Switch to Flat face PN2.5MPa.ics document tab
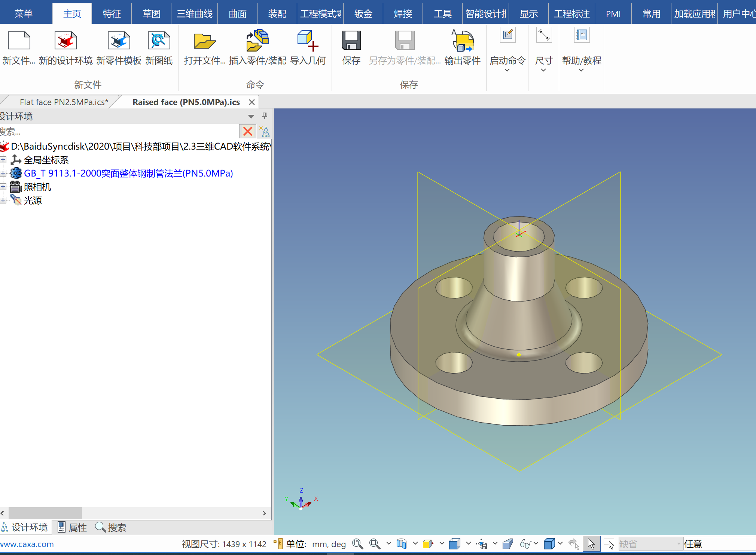Image resolution: width=756 pixels, height=555 pixels. coord(64,102)
